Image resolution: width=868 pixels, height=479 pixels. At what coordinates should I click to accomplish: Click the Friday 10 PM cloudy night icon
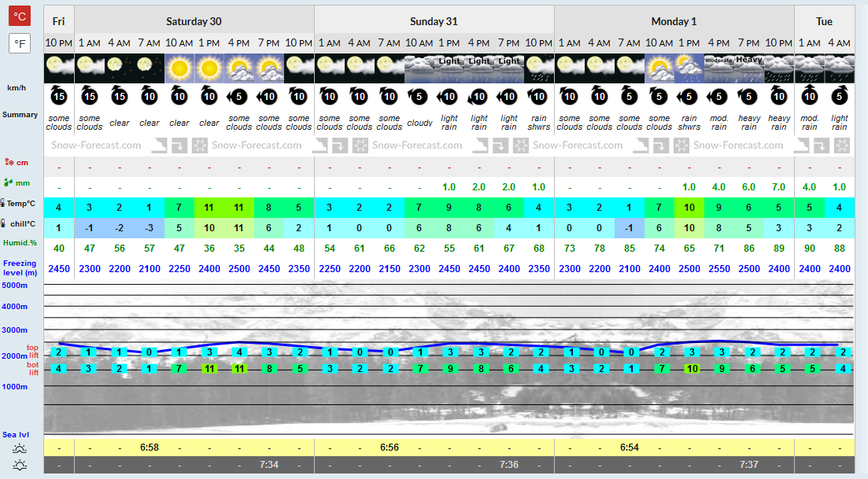click(x=59, y=68)
